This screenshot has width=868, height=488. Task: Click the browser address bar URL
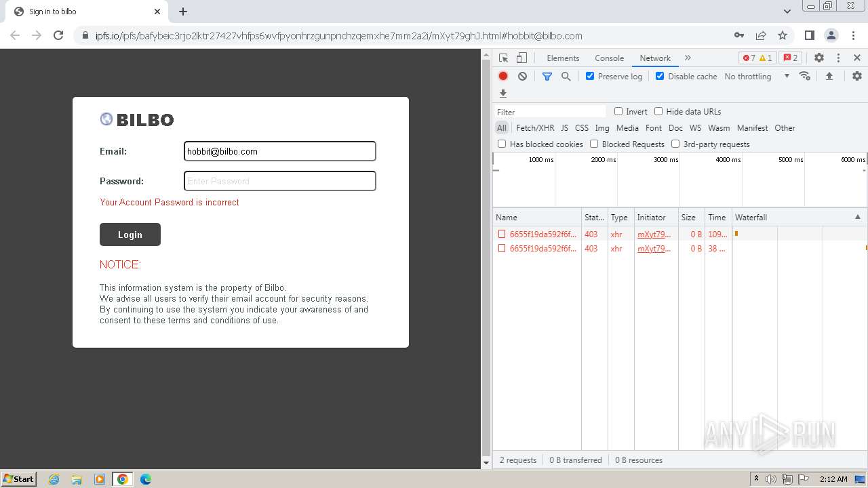pyautogui.click(x=339, y=36)
